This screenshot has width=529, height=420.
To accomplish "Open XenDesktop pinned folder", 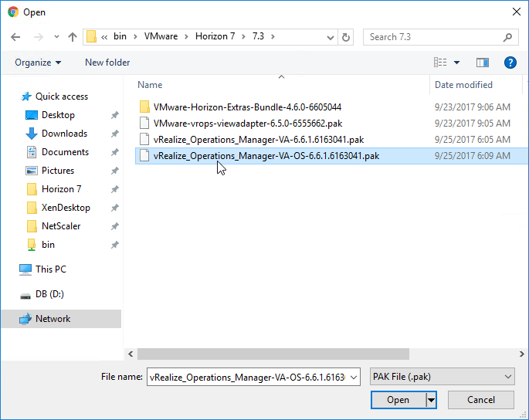I will click(66, 208).
